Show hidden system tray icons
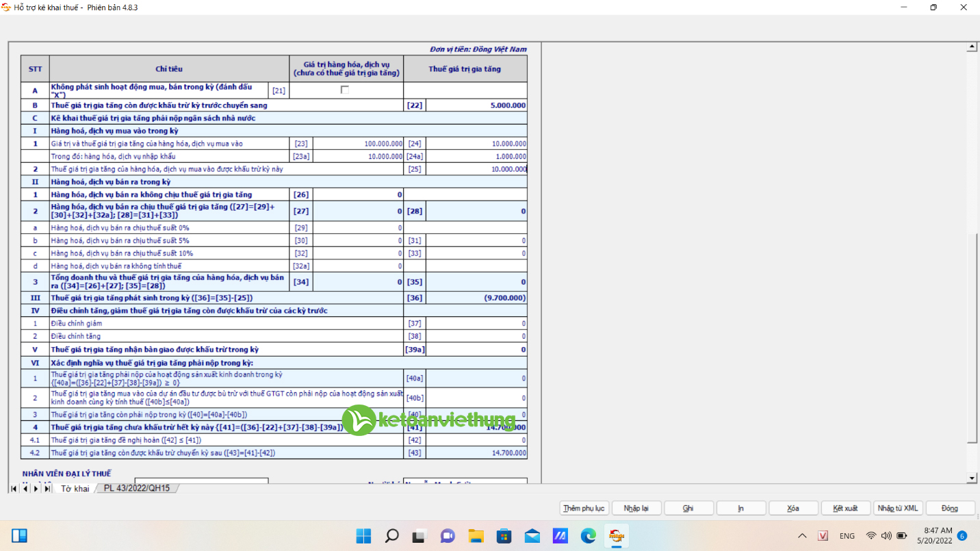This screenshot has width=980, height=551. point(802,536)
